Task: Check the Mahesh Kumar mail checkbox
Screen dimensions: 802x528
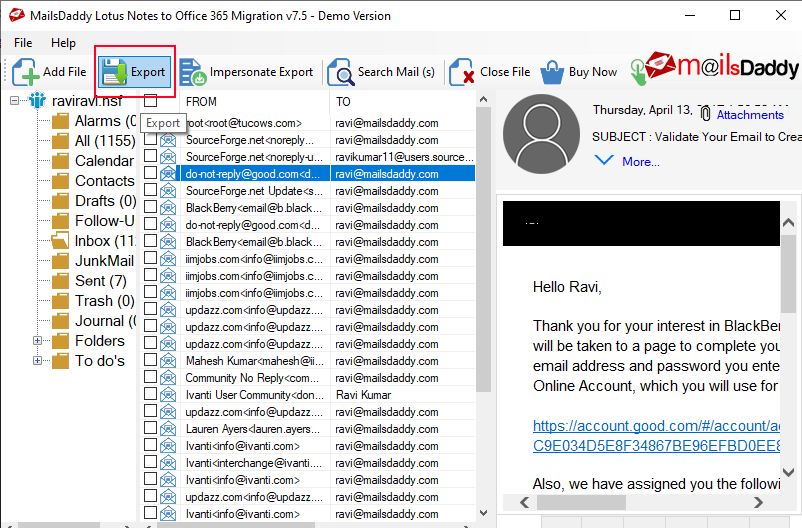Action: [150, 360]
